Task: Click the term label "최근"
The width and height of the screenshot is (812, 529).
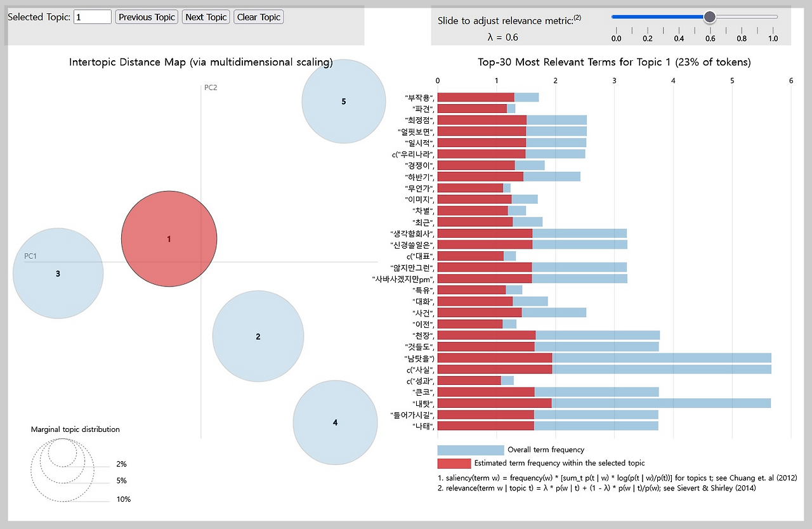Action: pos(424,222)
